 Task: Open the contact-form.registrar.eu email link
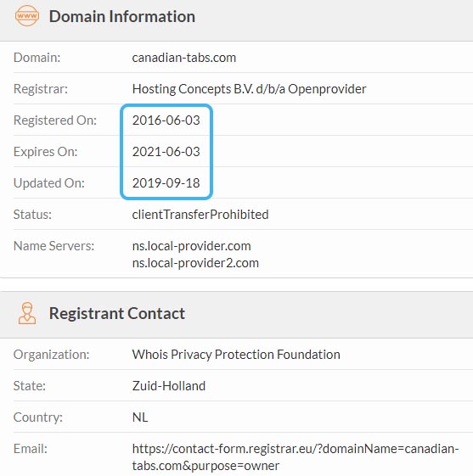(296, 457)
